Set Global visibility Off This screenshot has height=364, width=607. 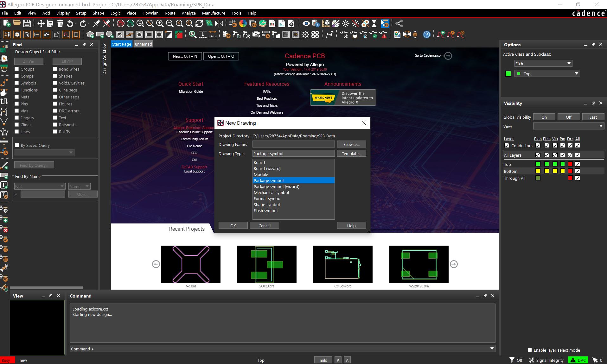coord(569,117)
